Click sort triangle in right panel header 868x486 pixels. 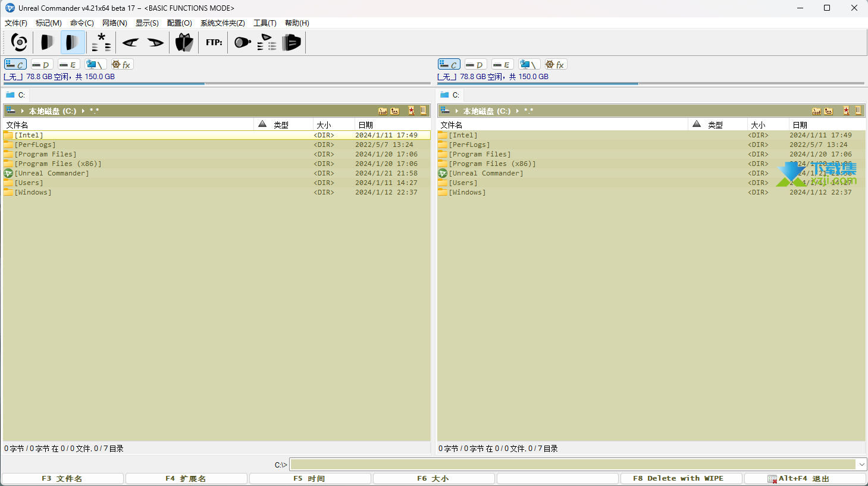[x=697, y=124]
